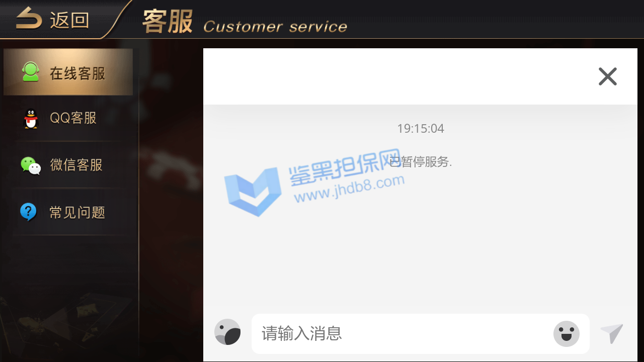Send the message with paper plane icon
Viewport: 644px width, 362px height.
pos(612,333)
